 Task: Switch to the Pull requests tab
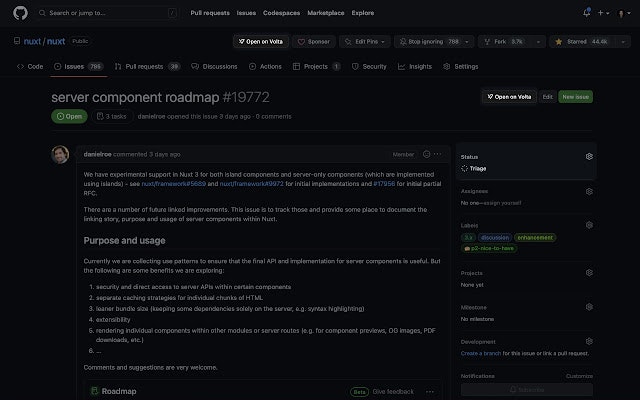coord(147,67)
